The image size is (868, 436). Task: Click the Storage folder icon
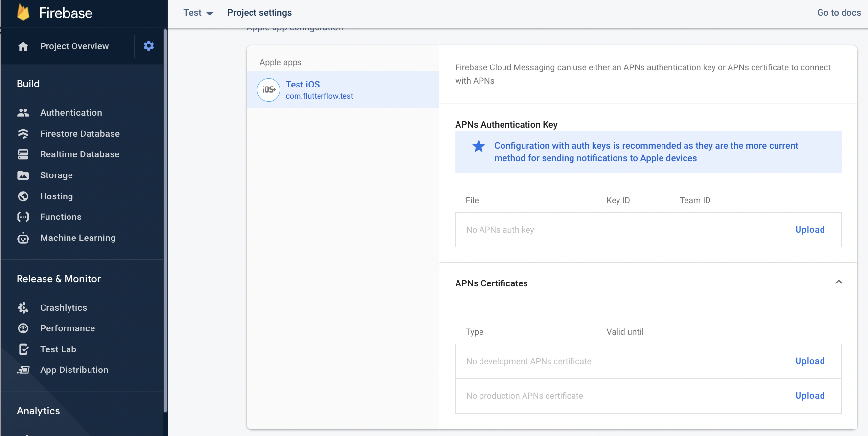(x=23, y=175)
